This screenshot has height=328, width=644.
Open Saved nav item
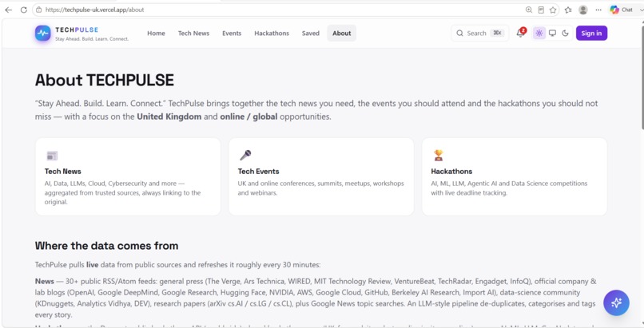coord(311,34)
